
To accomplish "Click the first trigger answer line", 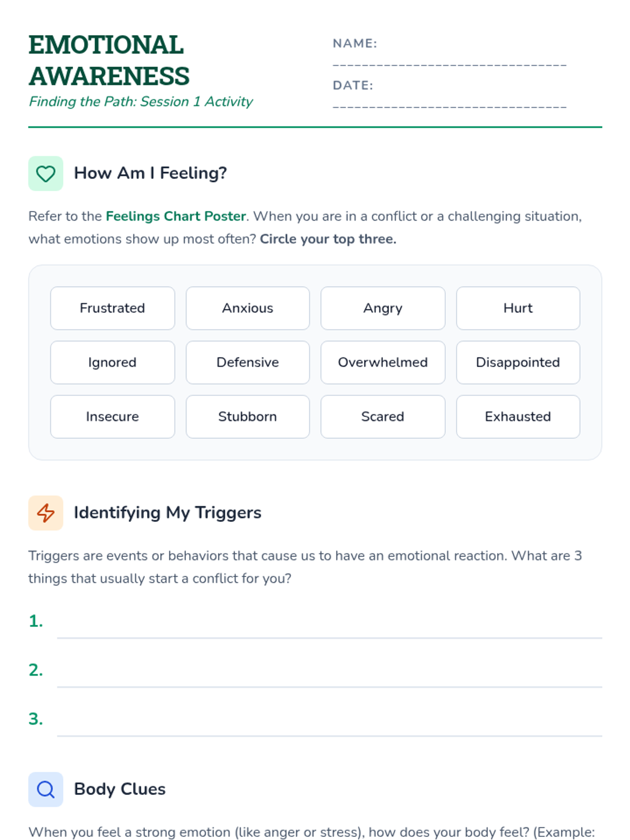I will [330, 625].
